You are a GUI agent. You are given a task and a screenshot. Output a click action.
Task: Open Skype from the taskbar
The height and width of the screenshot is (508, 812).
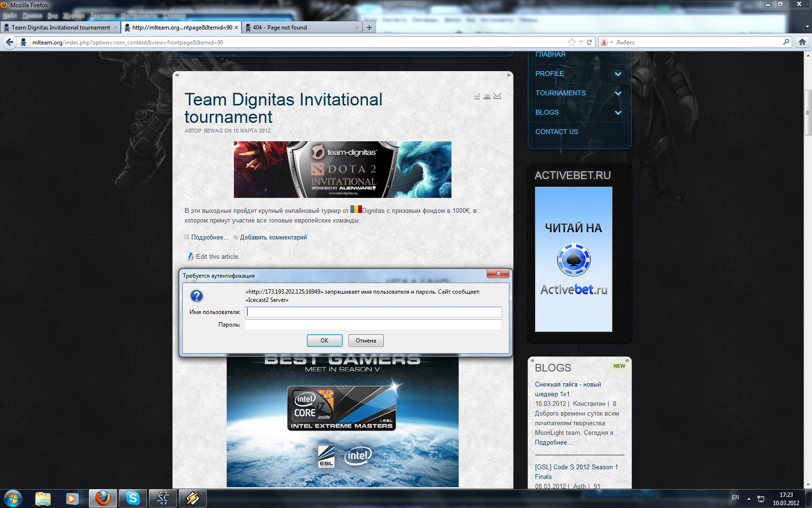133,498
